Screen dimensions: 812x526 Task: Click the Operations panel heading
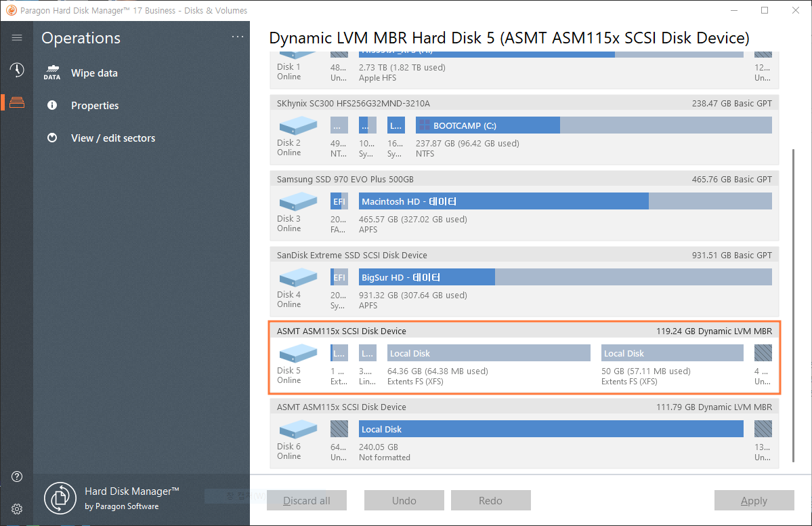coord(81,38)
